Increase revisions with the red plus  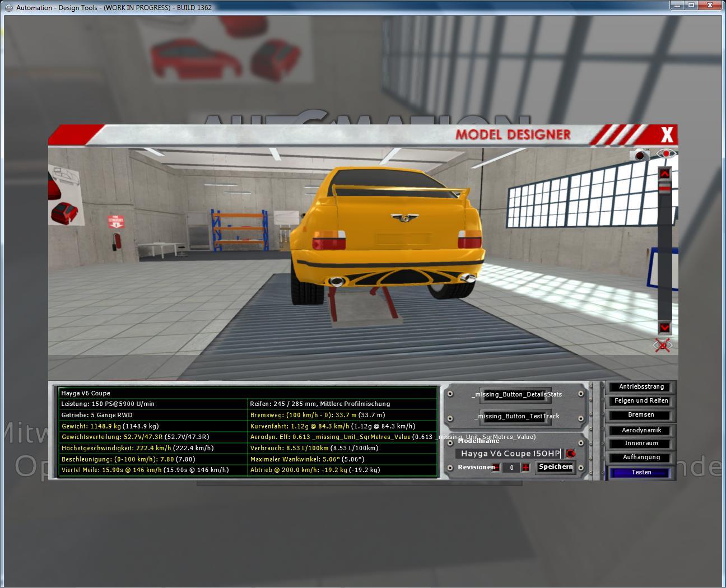coord(525,468)
